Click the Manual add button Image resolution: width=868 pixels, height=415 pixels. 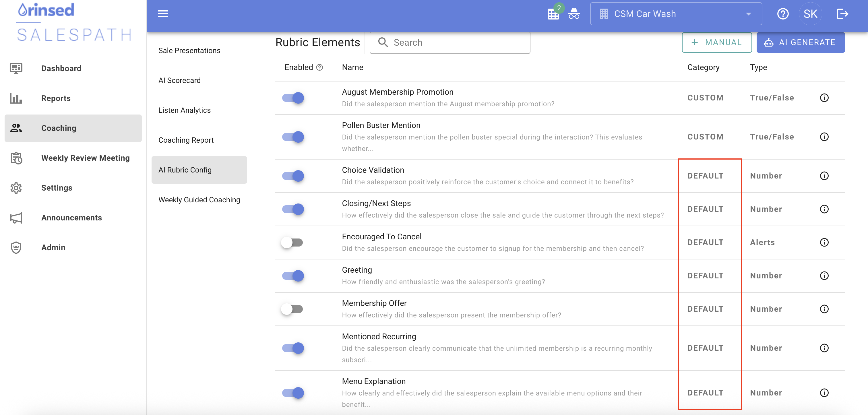click(x=717, y=42)
